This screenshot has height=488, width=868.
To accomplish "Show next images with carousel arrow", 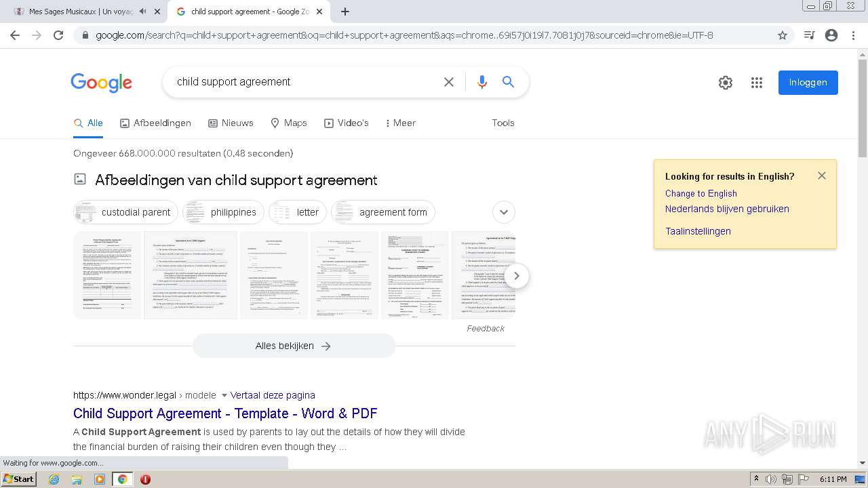I will [x=517, y=276].
